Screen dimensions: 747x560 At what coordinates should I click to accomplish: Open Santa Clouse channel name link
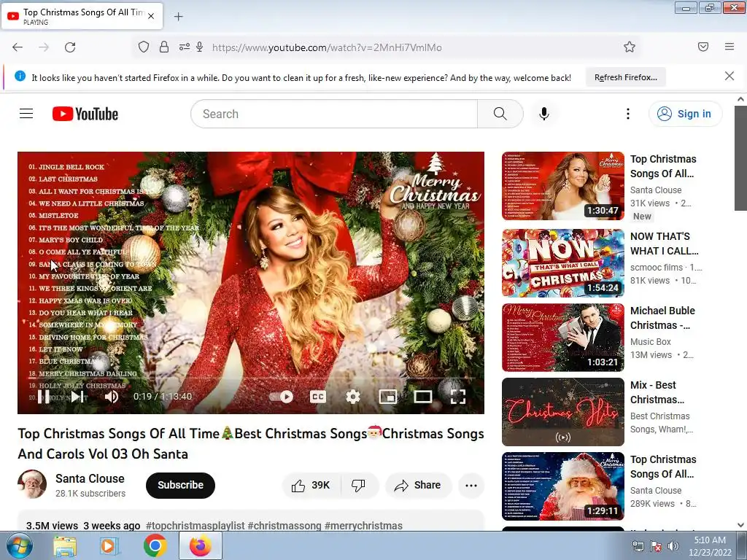(90, 478)
